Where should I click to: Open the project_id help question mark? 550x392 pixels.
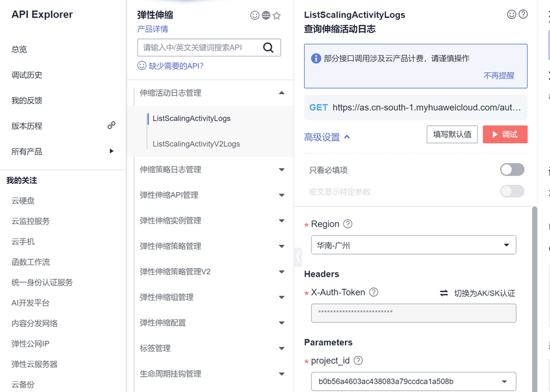[358, 360]
